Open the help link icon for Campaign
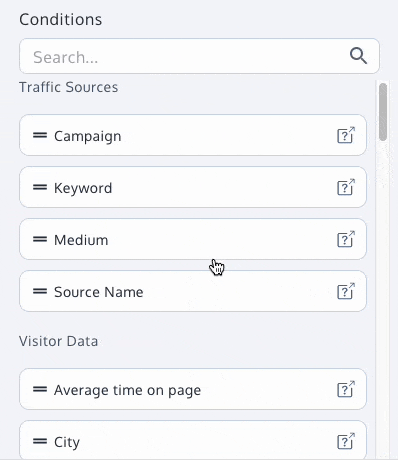Screen dimensions: 398x460 pyautogui.click(x=346, y=135)
